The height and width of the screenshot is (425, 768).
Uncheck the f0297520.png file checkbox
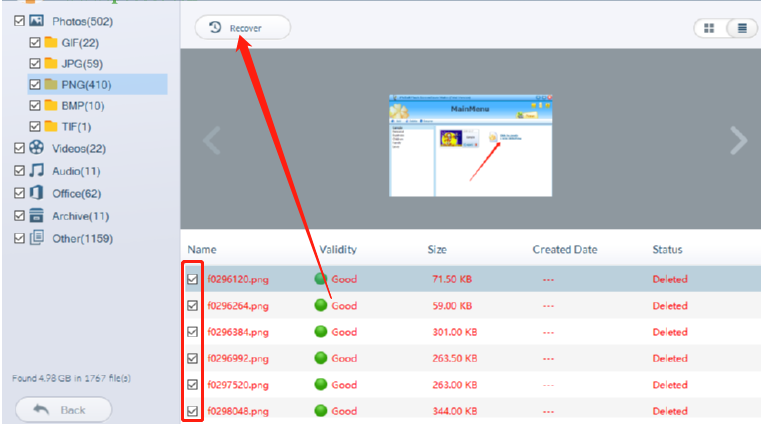(x=192, y=385)
